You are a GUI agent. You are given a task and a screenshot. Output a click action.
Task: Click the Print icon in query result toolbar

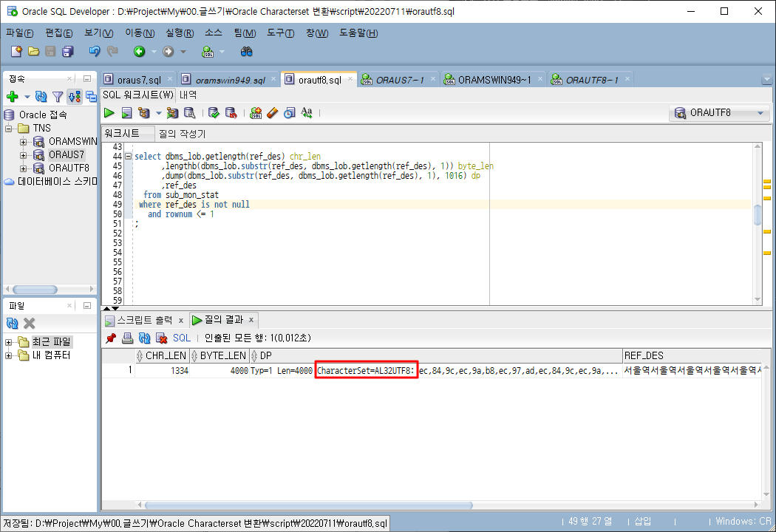click(x=127, y=338)
